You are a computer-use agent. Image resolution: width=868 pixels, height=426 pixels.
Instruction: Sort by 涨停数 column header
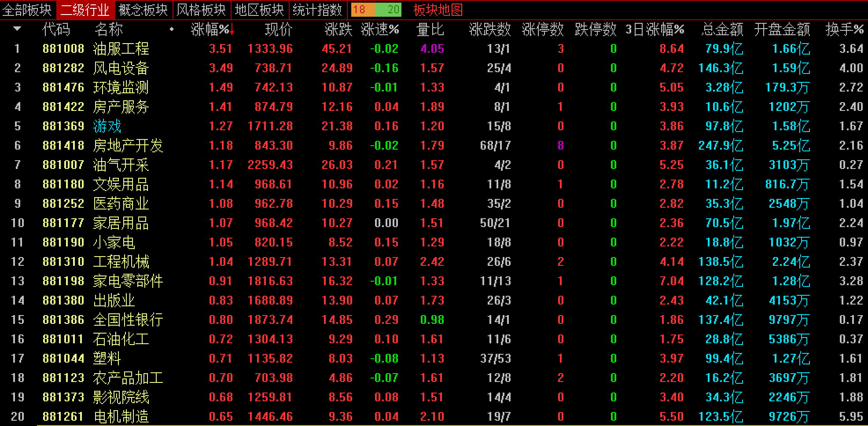(543, 29)
